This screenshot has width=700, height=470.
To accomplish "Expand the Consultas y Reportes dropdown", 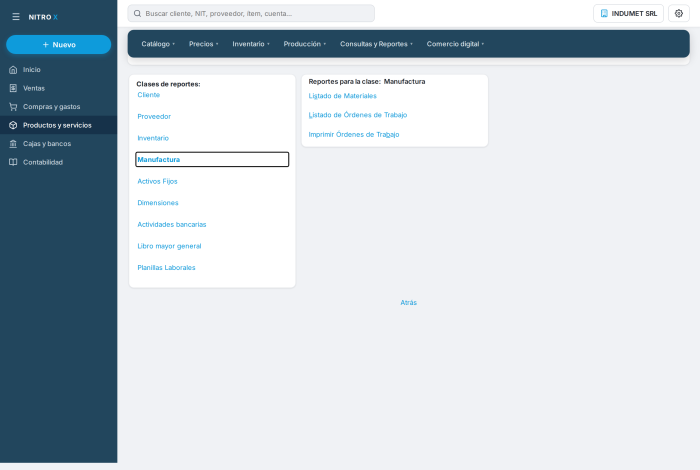I will (x=376, y=44).
